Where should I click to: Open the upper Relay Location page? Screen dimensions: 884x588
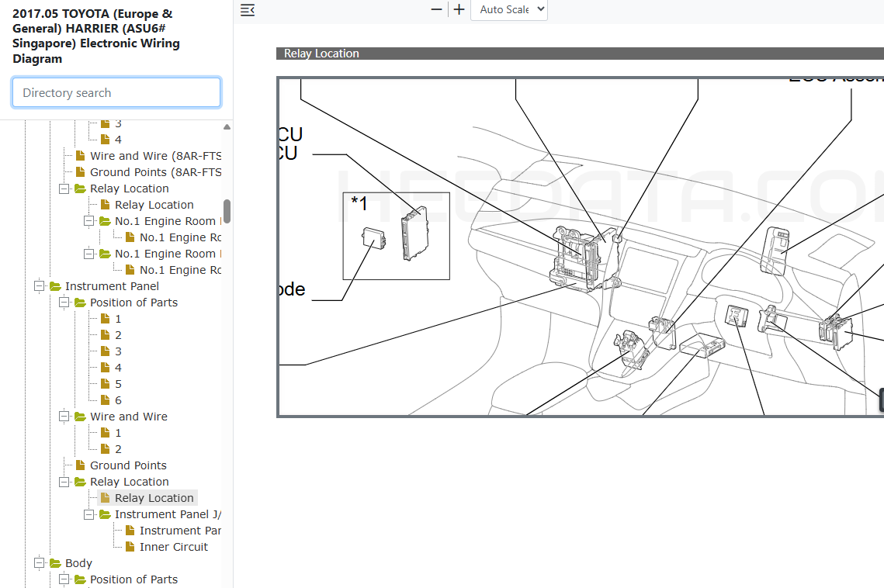click(154, 205)
